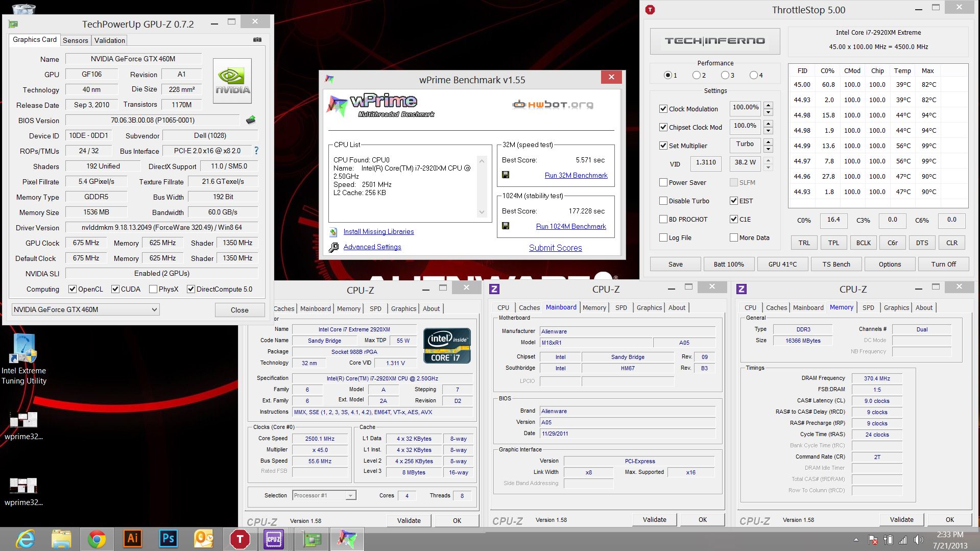Click the save disk icon for the 32M benchmark

point(506,175)
